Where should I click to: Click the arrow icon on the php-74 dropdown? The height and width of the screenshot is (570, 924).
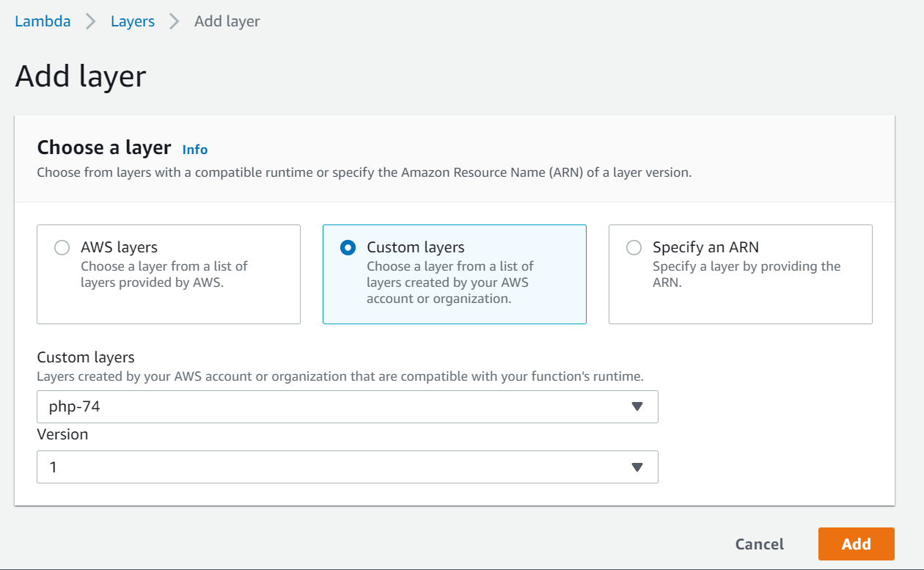(x=637, y=406)
